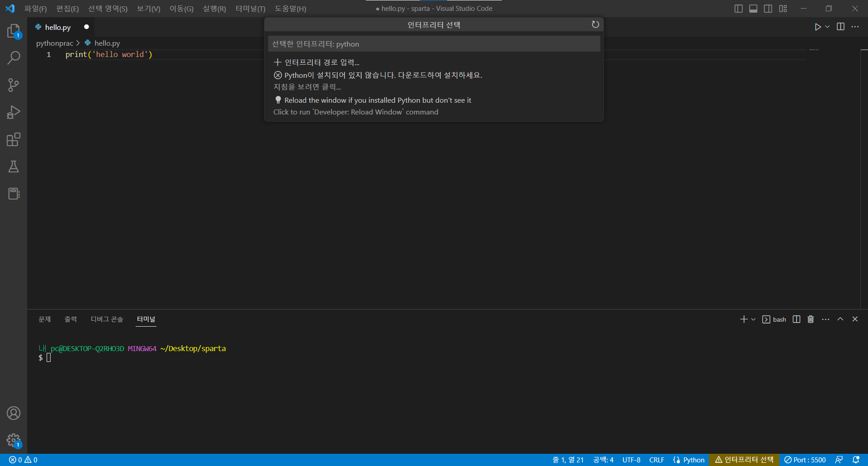868x466 pixels.
Task: Open the 이동(G) menu
Action: click(x=182, y=9)
